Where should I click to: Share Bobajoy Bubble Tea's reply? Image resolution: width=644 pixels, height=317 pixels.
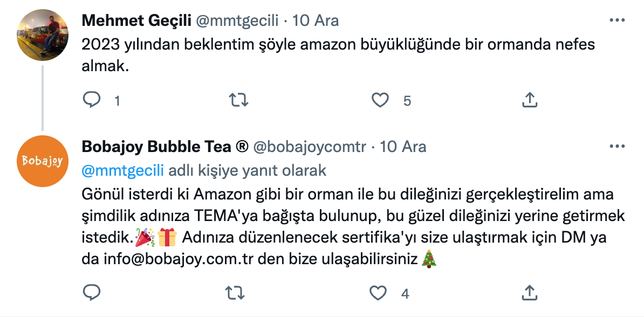pos(530,293)
